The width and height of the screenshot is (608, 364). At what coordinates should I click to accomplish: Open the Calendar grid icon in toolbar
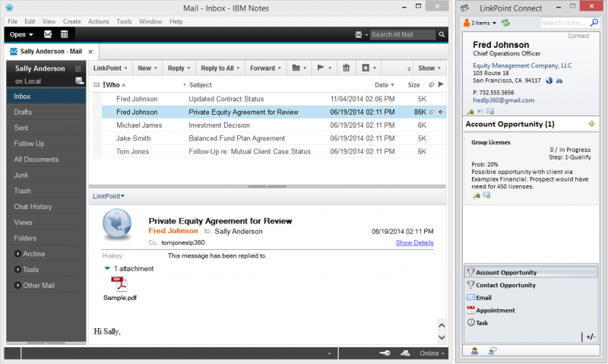[65, 34]
